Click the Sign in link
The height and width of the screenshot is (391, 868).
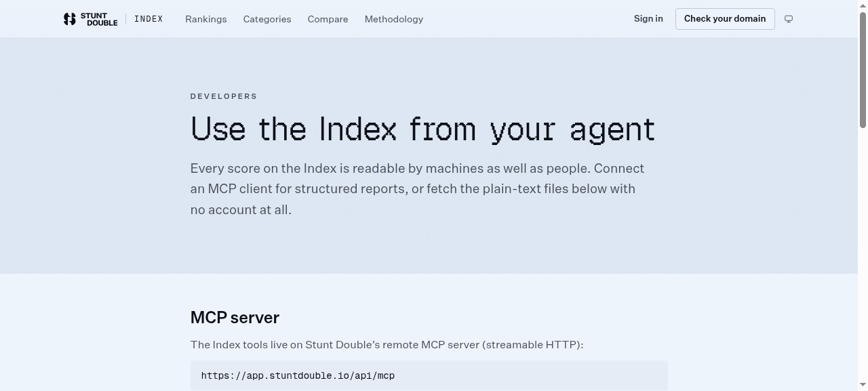click(x=648, y=19)
